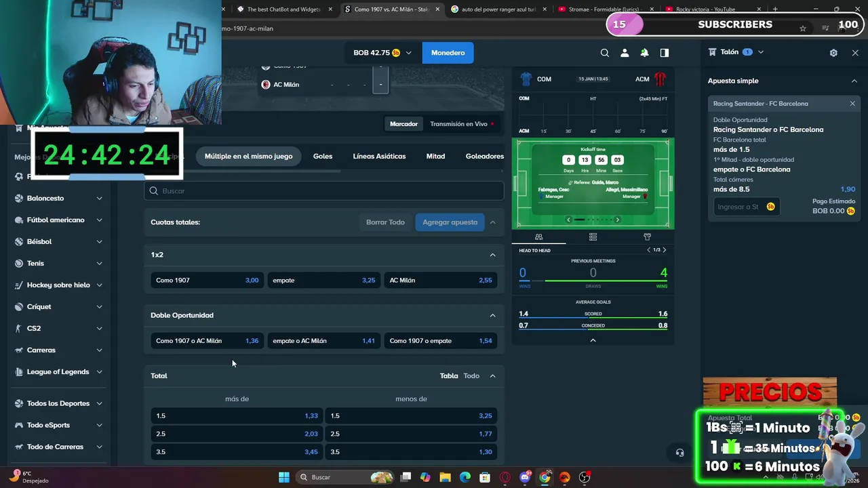Screen dimensions: 868x488
Task: Pick Como 1907 at odds 3,00
Action: (x=207, y=280)
